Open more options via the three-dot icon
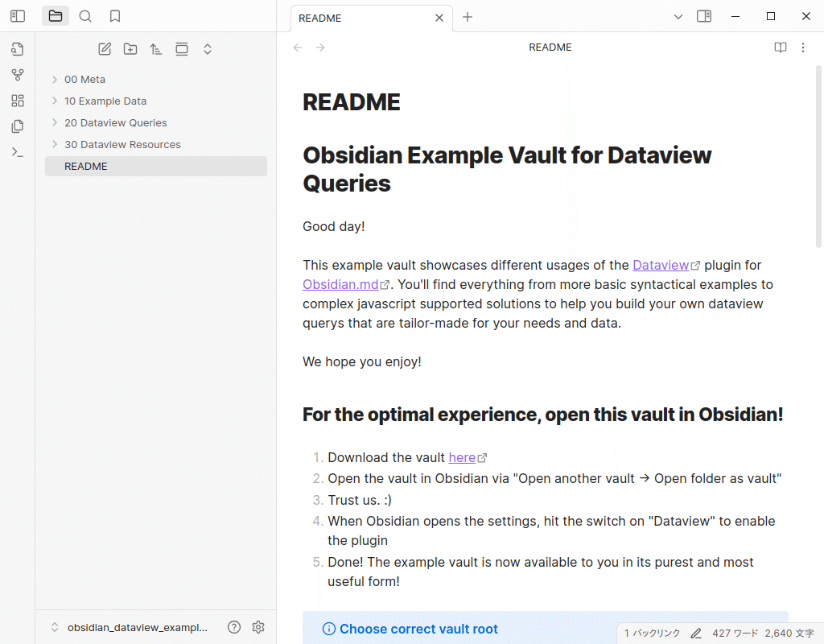The width and height of the screenshot is (824, 644). point(802,47)
